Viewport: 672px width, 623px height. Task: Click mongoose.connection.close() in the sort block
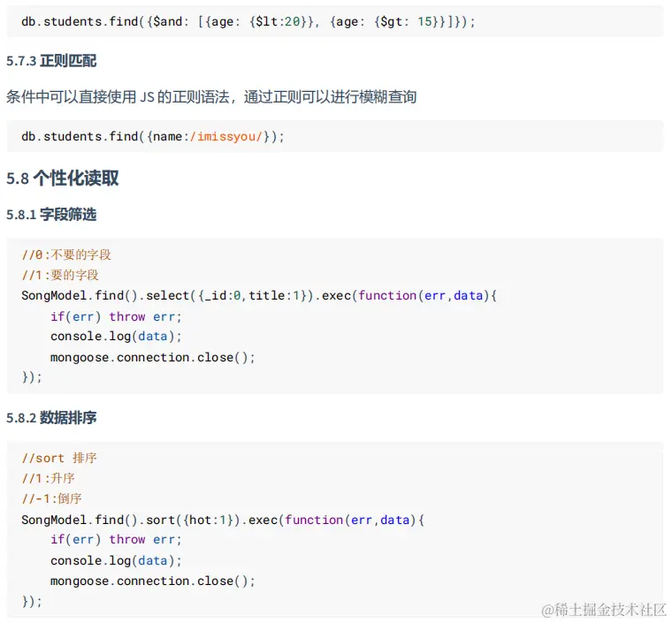pyautogui.click(x=152, y=581)
